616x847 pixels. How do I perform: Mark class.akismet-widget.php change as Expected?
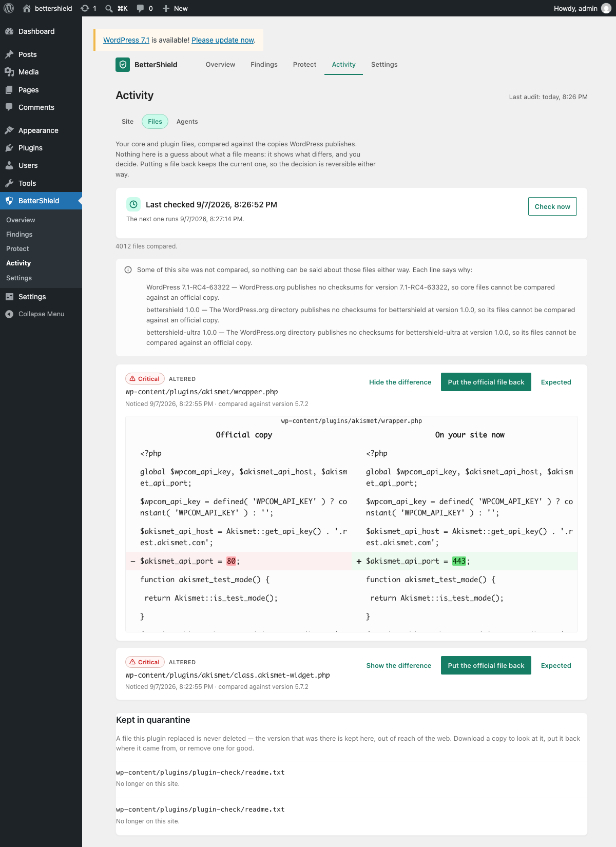tap(556, 666)
